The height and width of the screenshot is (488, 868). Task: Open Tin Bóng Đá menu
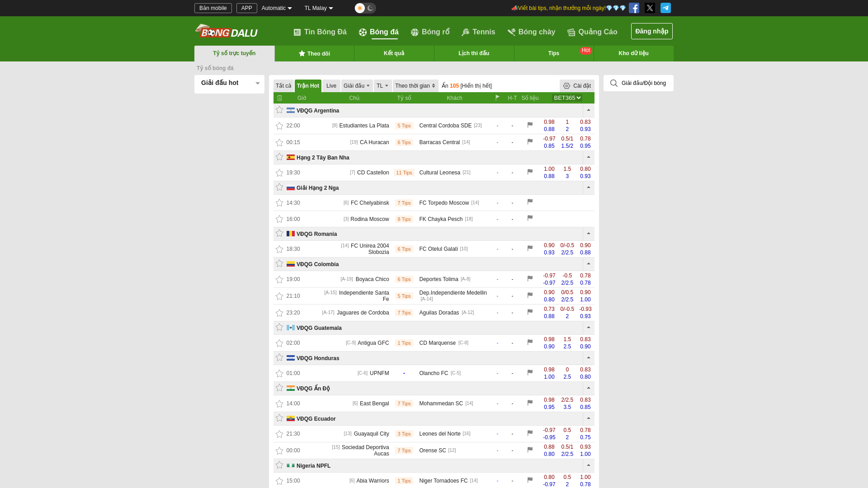click(320, 32)
